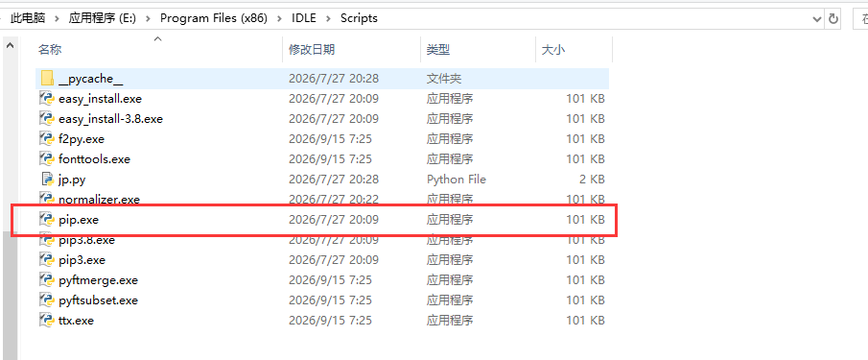Image resolution: width=868 pixels, height=360 pixels.
Task: Expand chevron after 应用程序 (E:) in path
Action: pyautogui.click(x=148, y=18)
